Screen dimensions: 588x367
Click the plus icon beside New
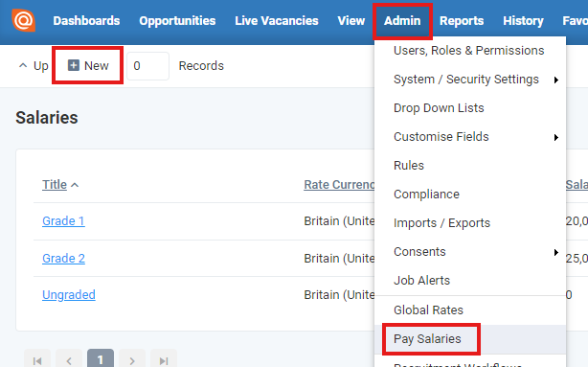[74, 65]
